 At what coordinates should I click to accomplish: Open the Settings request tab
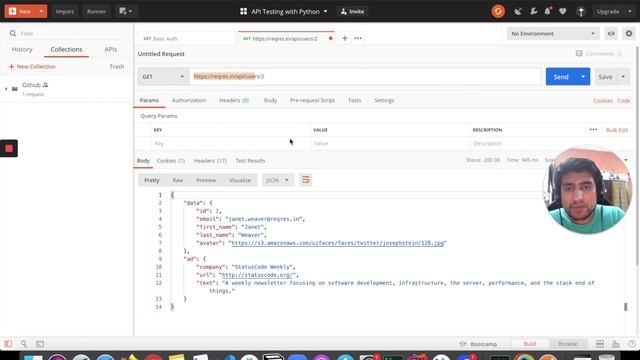tap(384, 100)
